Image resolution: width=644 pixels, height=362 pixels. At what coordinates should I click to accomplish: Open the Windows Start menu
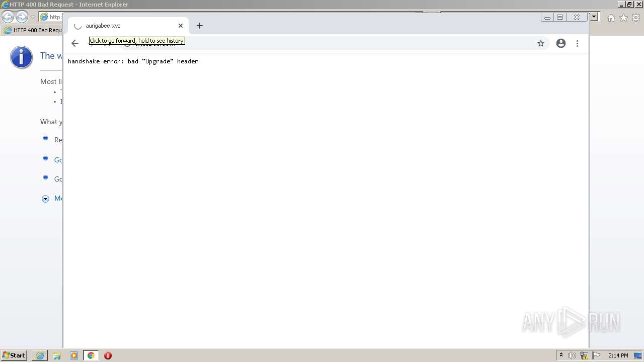[x=14, y=355]
